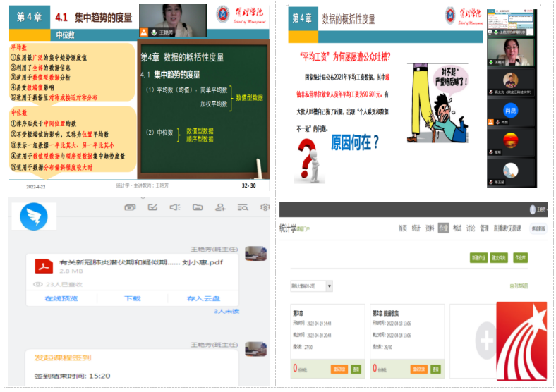Go to the 首页 tab
556x392 pixels.
click(402, 228)
